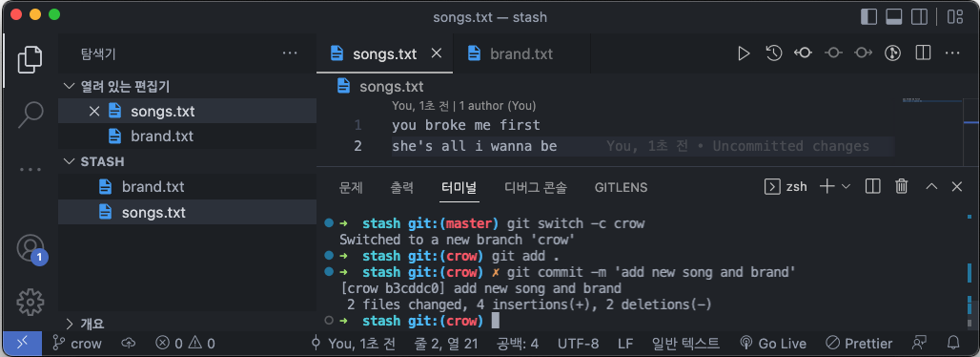
Task: Open the 문제 problems panel tab
Action: point(351,187)
